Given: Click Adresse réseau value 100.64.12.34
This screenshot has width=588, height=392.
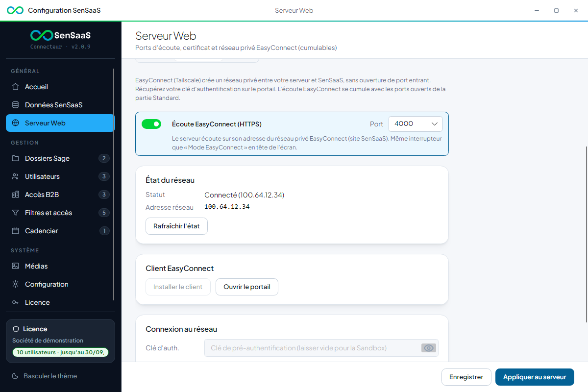Looking at the screenshot, I should 227,207.
